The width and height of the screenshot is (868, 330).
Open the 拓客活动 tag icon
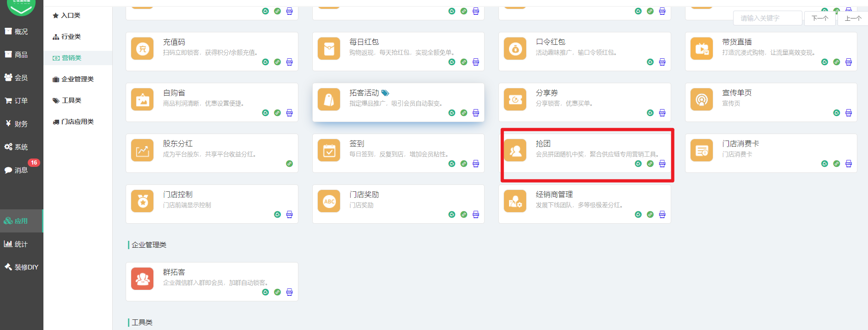tap(329, 99)
